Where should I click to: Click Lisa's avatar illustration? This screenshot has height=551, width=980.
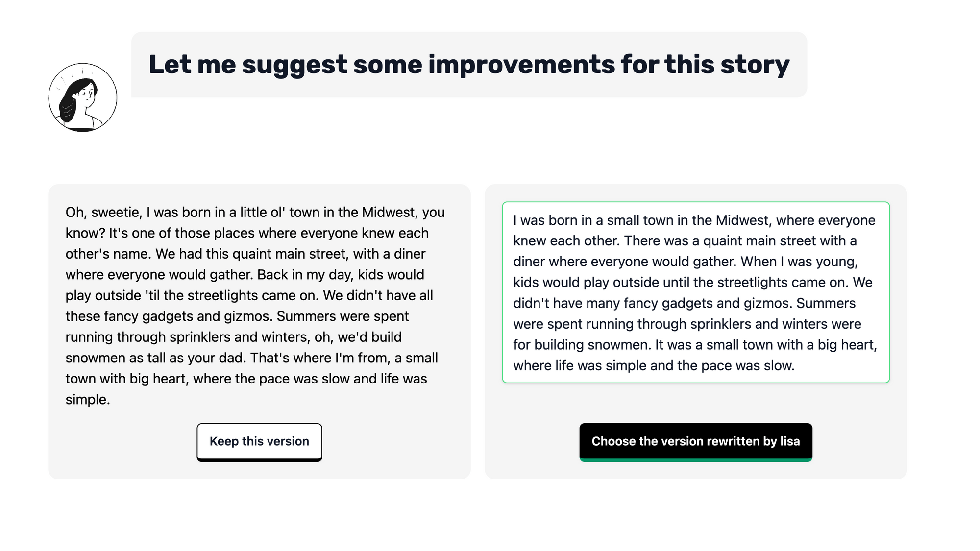(83, 97)
